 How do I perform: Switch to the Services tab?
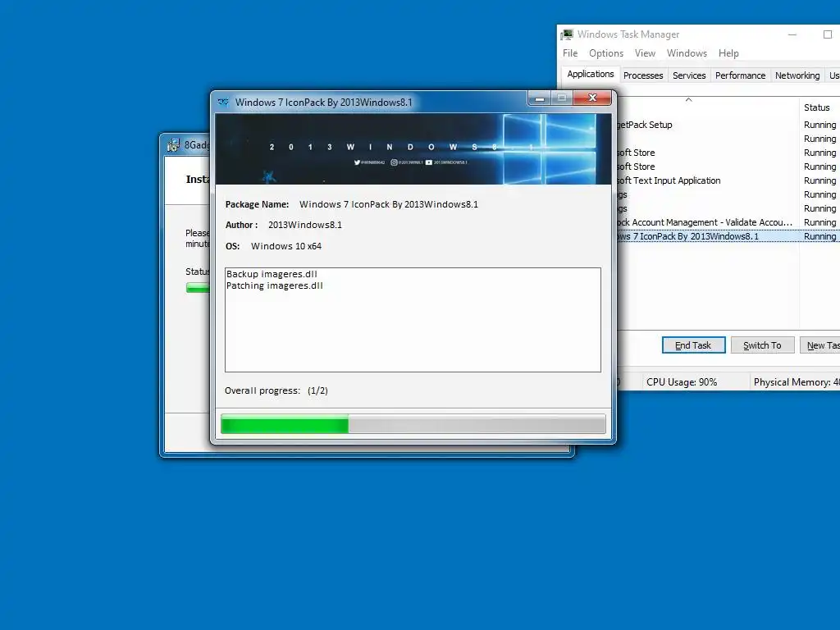(x=689, y=75)
